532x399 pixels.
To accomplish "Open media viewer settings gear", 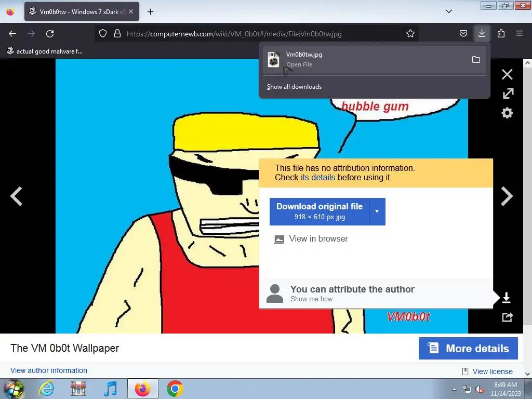I will pyautogui.click(x=507, y=113).
